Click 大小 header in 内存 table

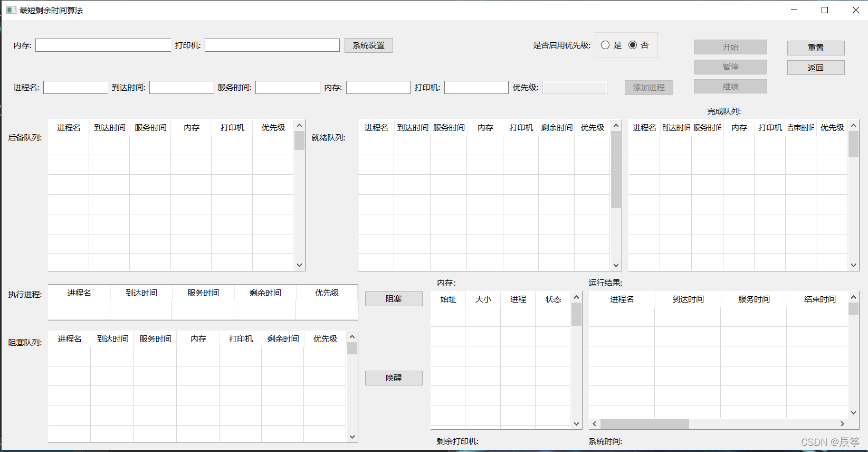tap(483, 299)
